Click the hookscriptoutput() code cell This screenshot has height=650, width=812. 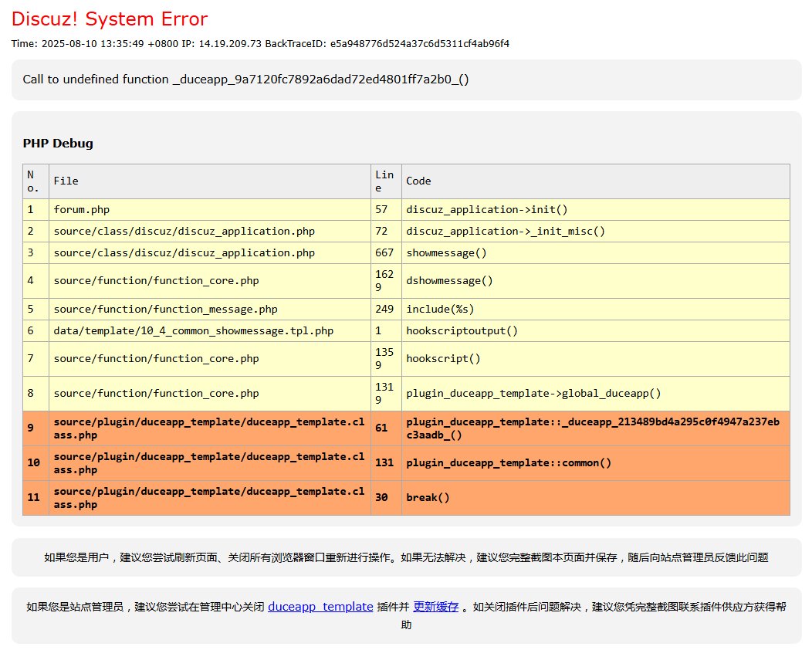pos(596,331)
